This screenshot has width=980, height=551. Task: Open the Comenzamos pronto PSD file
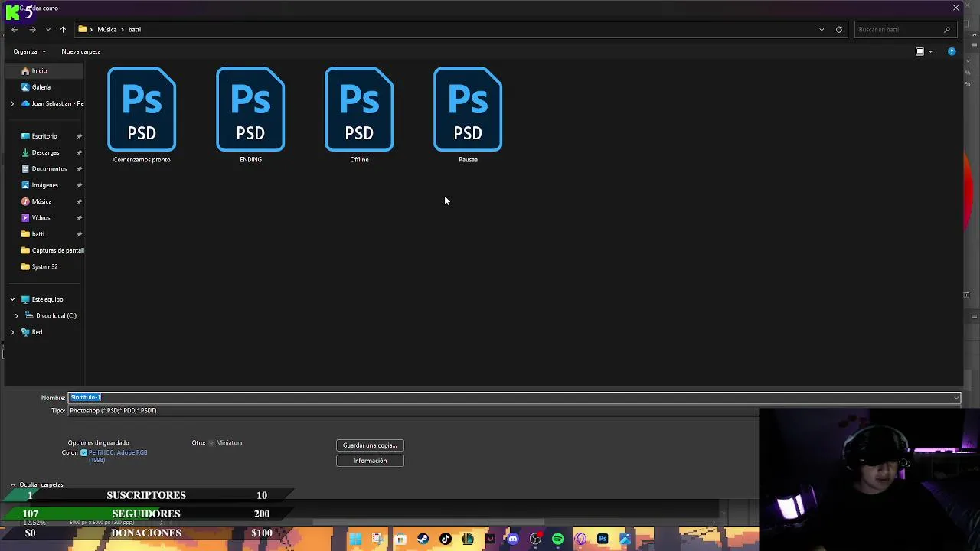click(x=142, y=115)
